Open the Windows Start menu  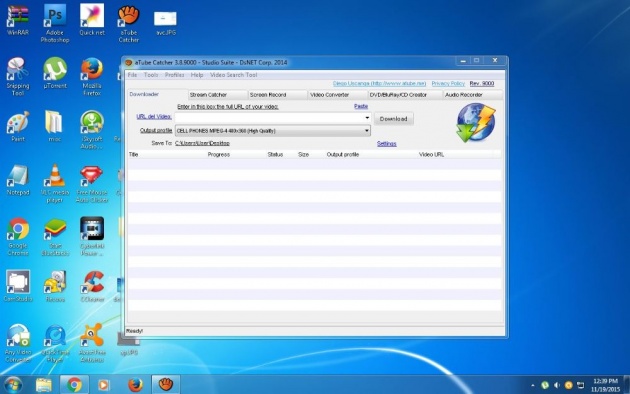13,385
